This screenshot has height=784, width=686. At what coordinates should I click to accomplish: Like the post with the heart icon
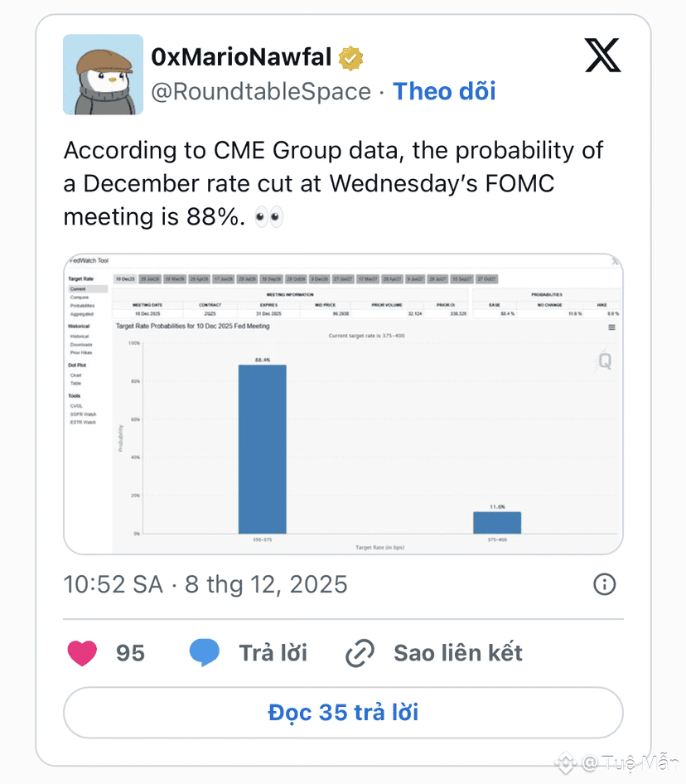tap(82, 653)
